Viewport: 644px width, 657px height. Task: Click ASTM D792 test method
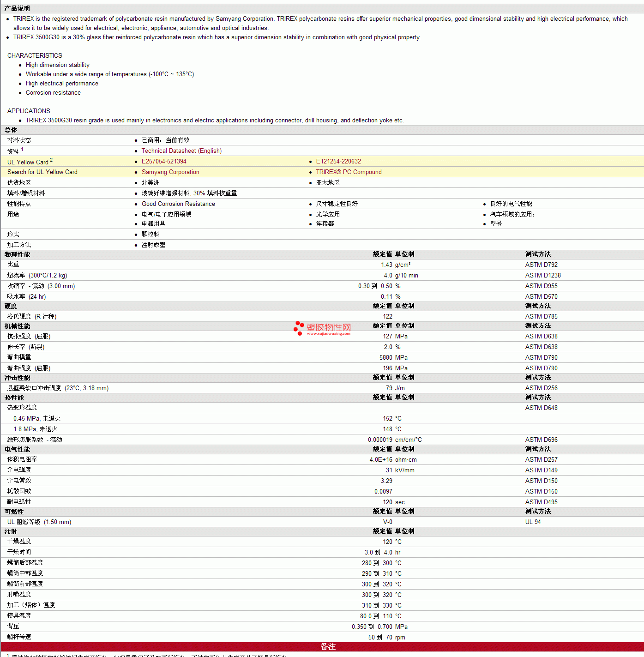click(541, 265)
